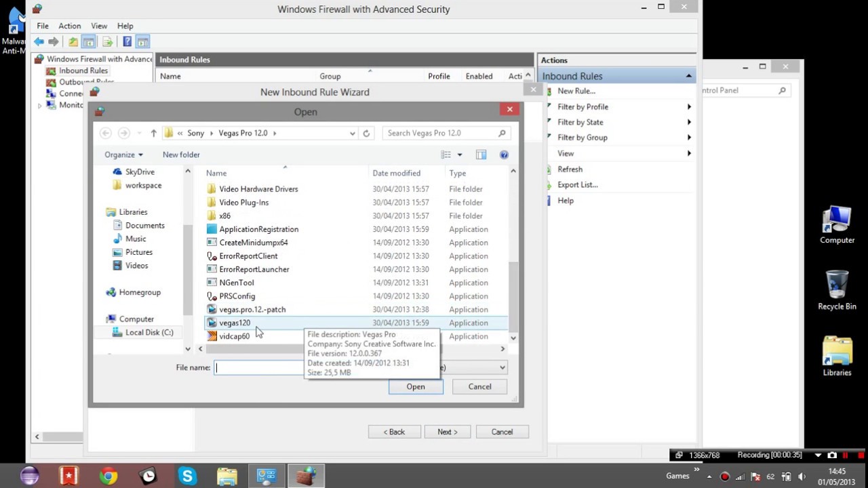Open the Action menu in the menu bar

click(x=69, y=26)
